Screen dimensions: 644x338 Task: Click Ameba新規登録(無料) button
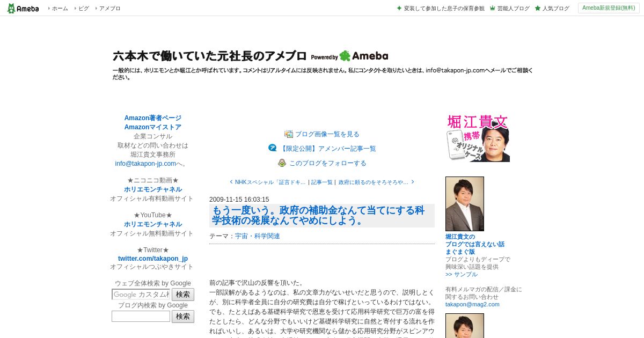tap(609, 8)
